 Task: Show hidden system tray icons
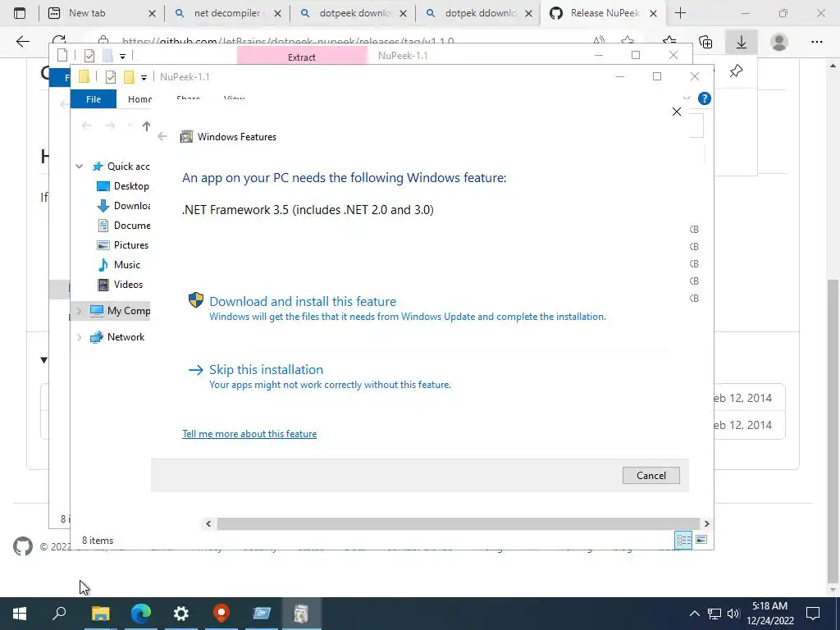[x=694, y=614]
